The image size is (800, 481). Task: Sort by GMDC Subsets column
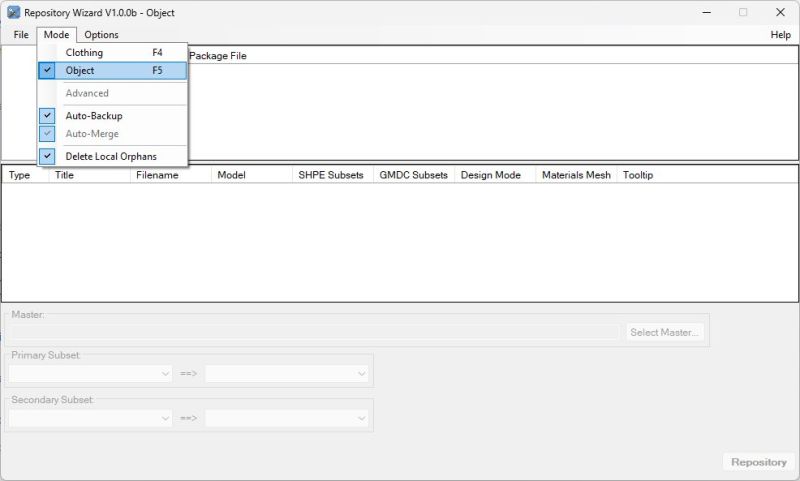(x=414, y=175)
